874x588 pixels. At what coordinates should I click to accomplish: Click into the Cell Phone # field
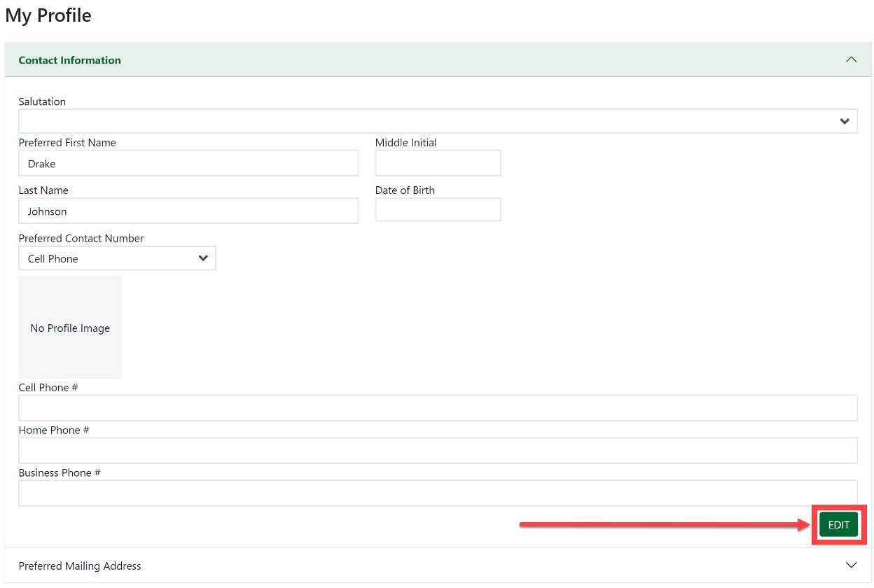(x=438, y=408)
